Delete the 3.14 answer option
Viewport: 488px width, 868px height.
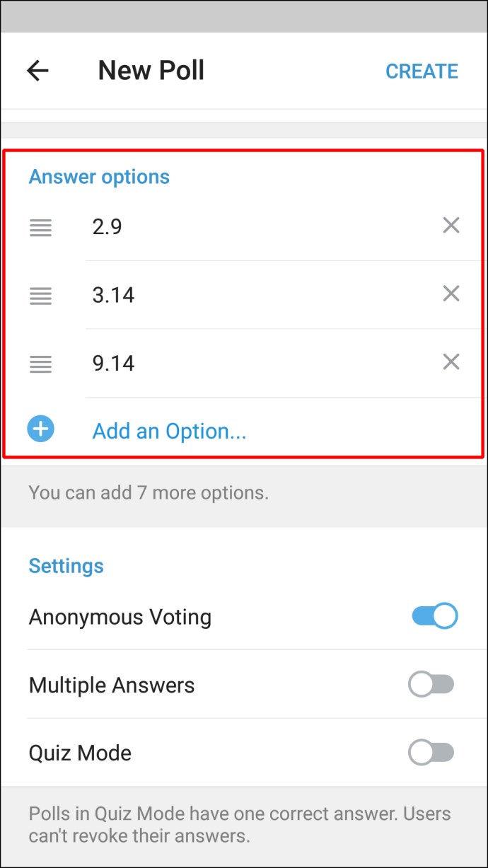click(x=451, y=294)
